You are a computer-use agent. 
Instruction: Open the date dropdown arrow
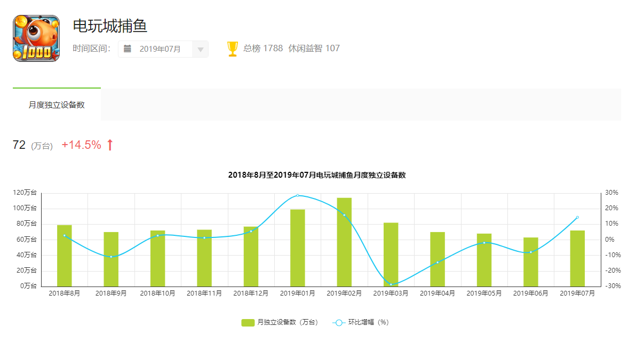201,50
